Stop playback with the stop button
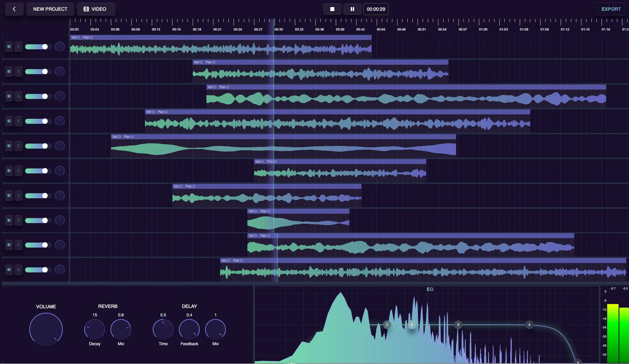This screenshot has width=629, height=364. coord(332,9)
